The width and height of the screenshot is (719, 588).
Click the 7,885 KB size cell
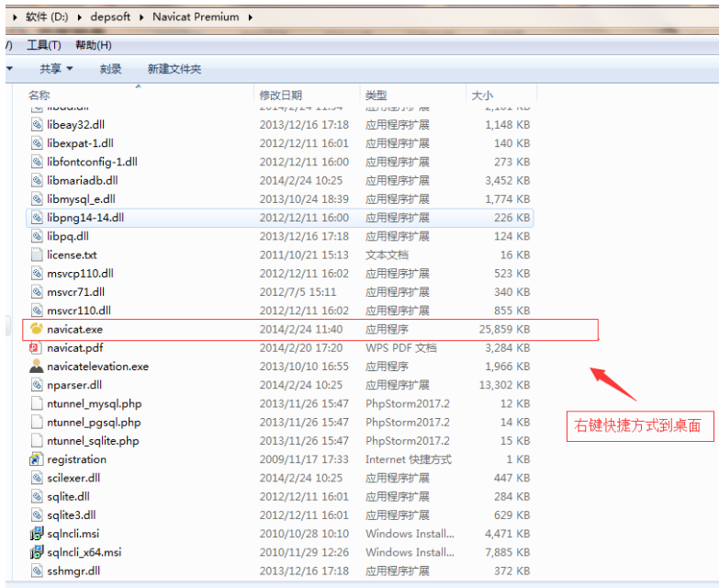pyautogui.click(x=508, y=552)
